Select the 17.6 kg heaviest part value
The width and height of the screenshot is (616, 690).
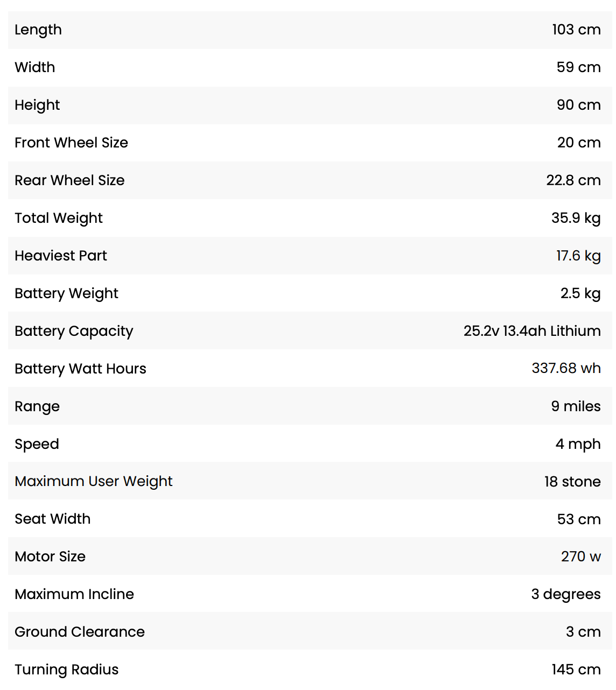click(x=578, y=256)
